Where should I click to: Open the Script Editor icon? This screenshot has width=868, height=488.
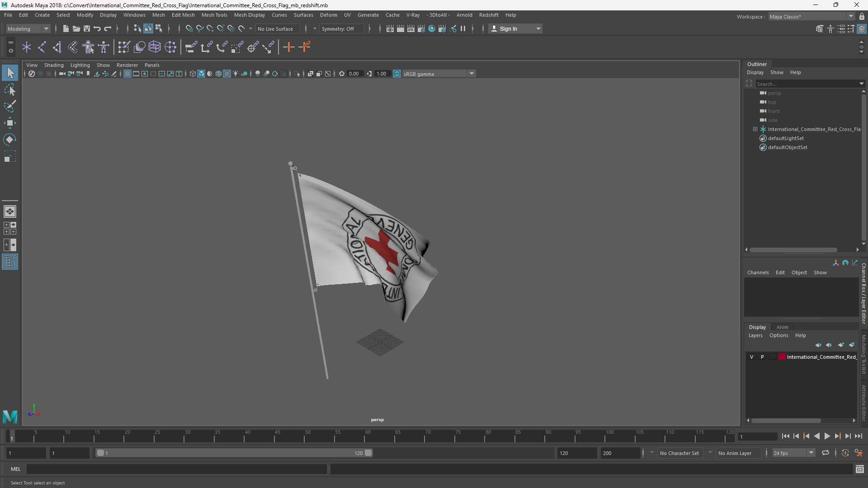tap(860, 469)
